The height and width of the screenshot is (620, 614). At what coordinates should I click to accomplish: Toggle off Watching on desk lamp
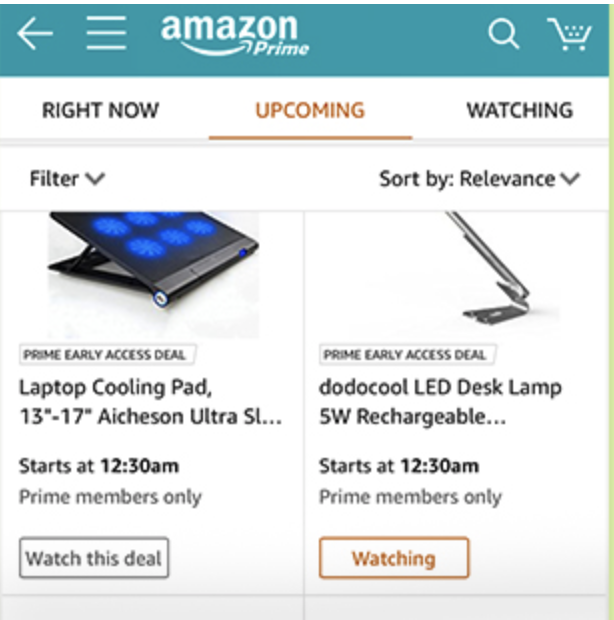(x=394, y=558)
